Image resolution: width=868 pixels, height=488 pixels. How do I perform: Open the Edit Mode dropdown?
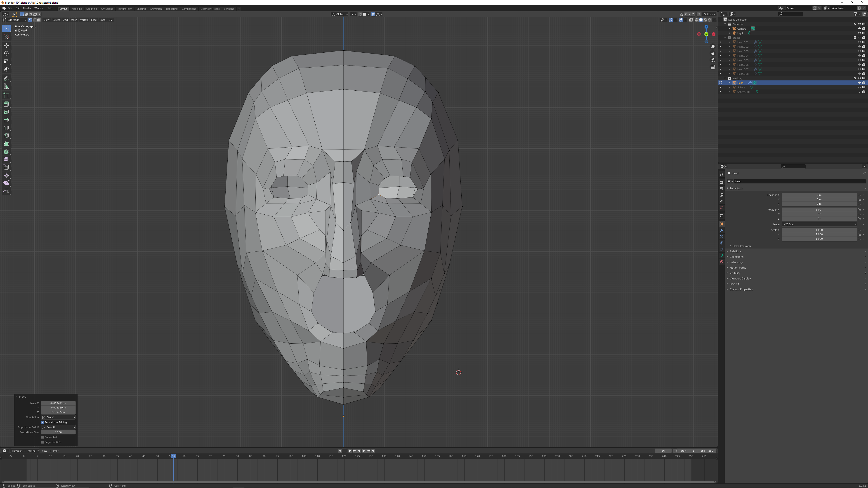pos(14,20)
